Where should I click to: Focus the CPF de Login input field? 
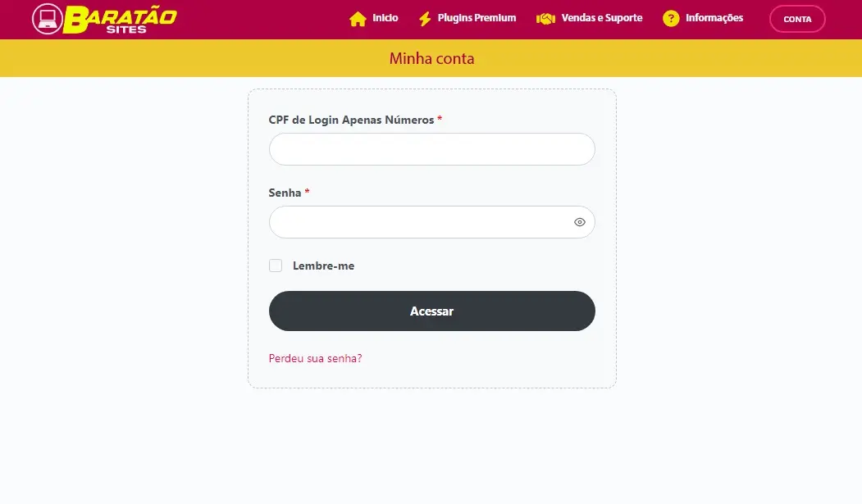pos(431,149)
